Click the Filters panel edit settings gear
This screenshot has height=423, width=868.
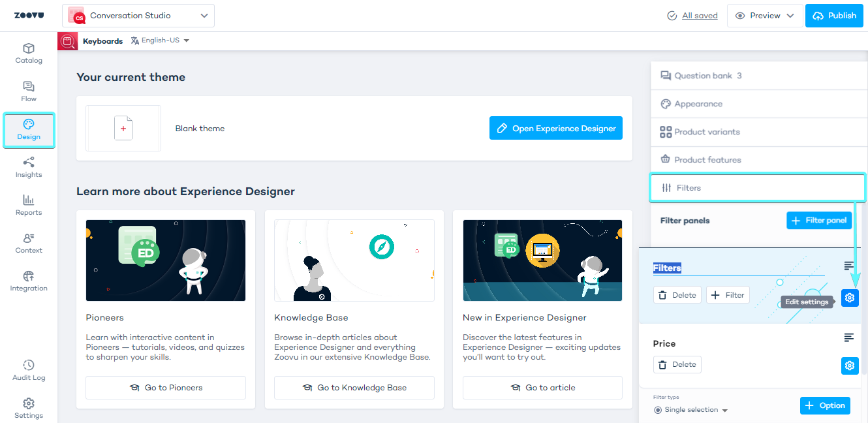(850, 298)
